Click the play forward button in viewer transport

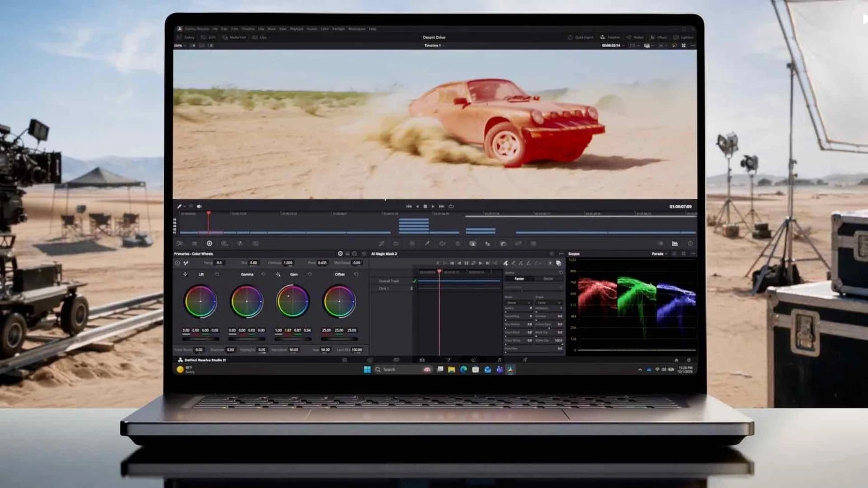click(x=433, y=206)
